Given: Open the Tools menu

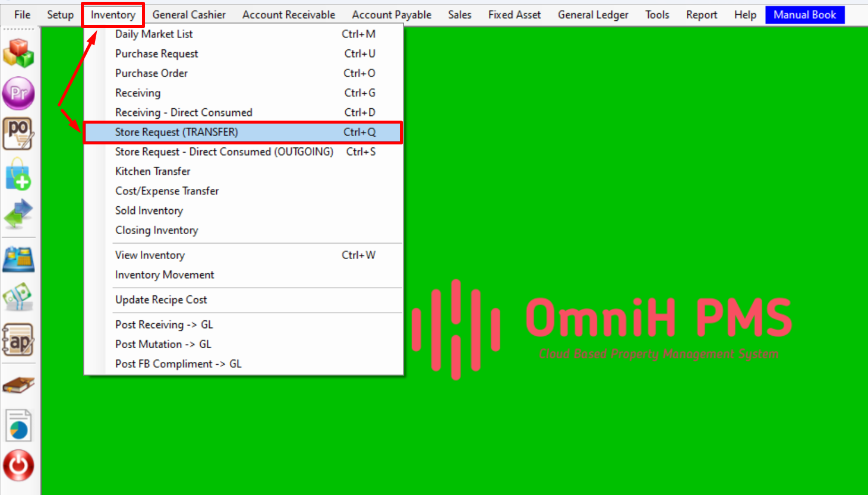Looking at the screenshot, I should click(657, 15).
